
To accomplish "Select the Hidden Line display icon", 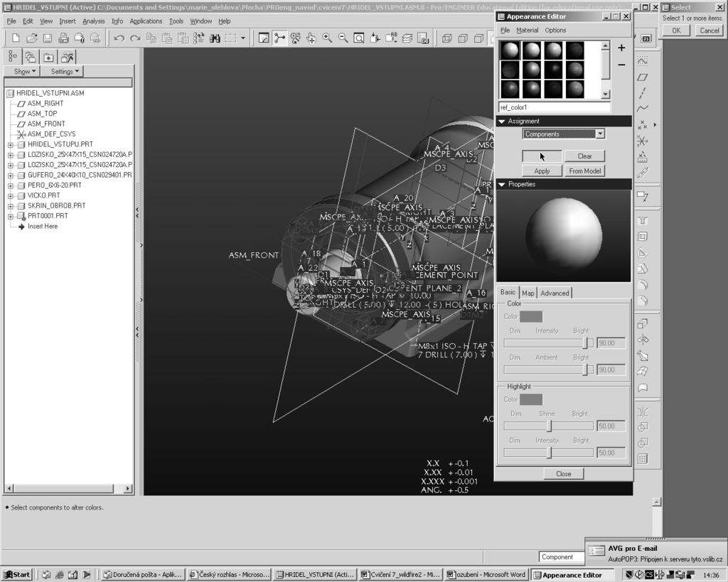I will 463,38.
